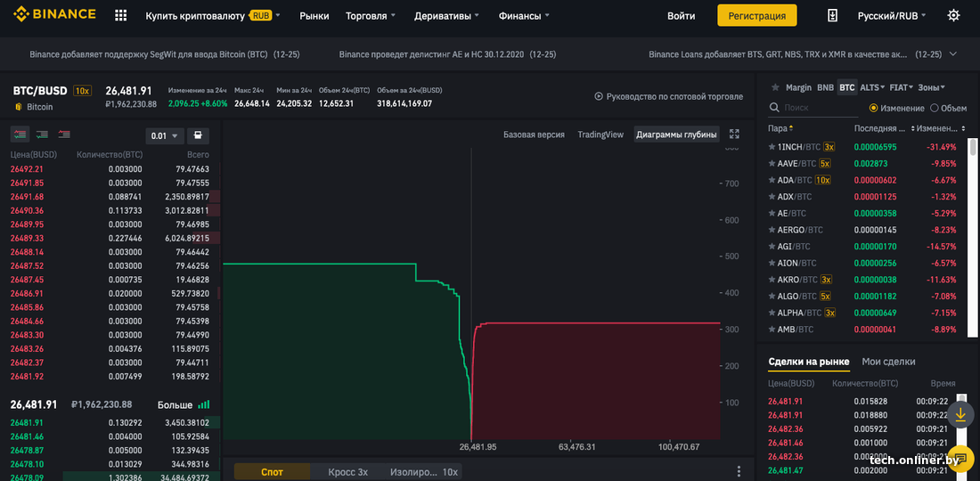The width and height of the screenshot is (980, 481).
Task: Expand the FIAT market dropdown
Action: (x=902, y=87)
